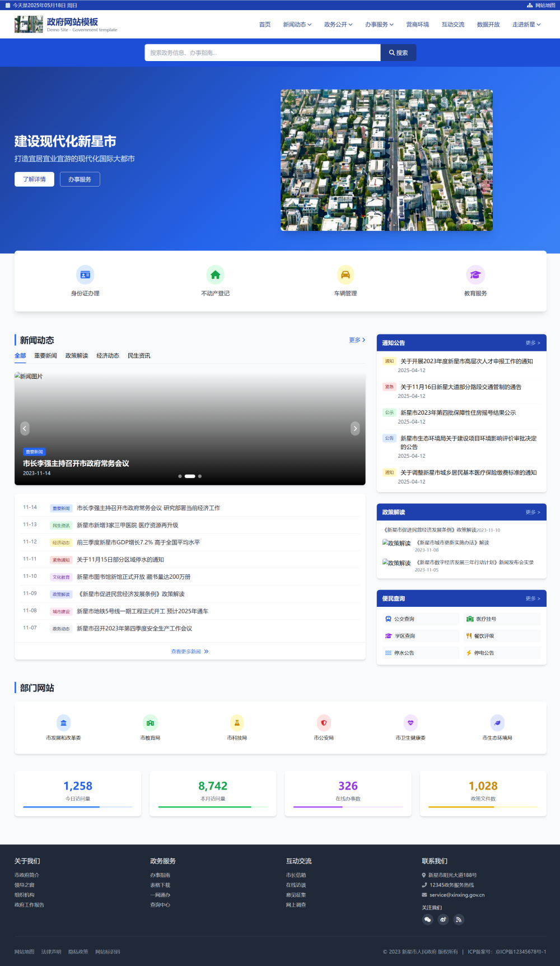Screen dimensions: 560x966
Task: Click the 搜索 search button
Action: coord(398,53)
